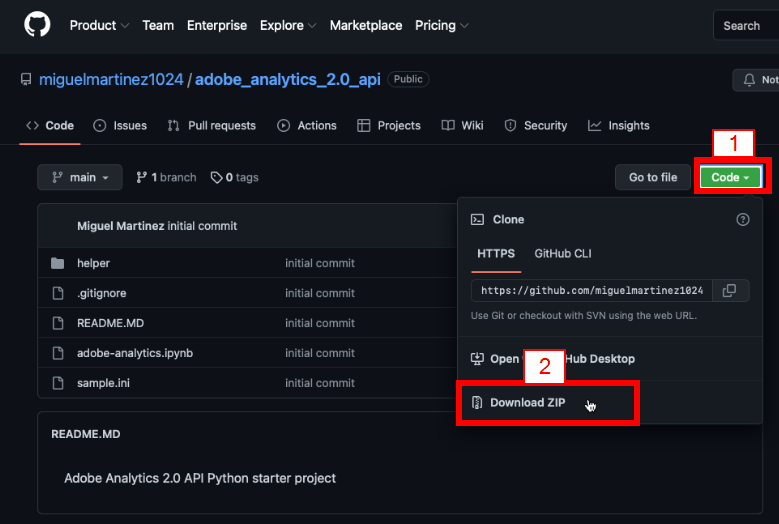Click the folder icon for helper
This screenshot has height=524, width=779.
coord(58,263)
